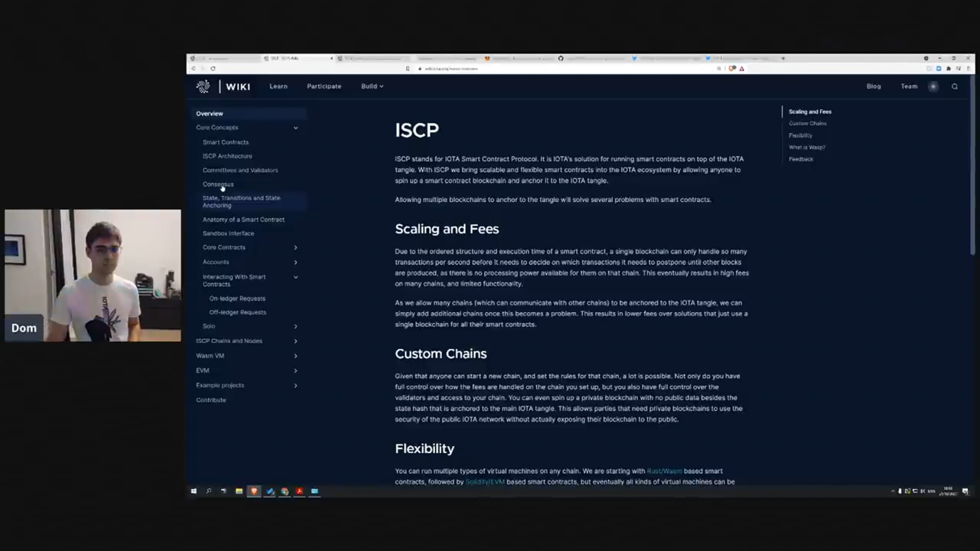Reload the page with the browser refresh icon
This screenshot has height=551, width=980.
[x=213, y=68]
